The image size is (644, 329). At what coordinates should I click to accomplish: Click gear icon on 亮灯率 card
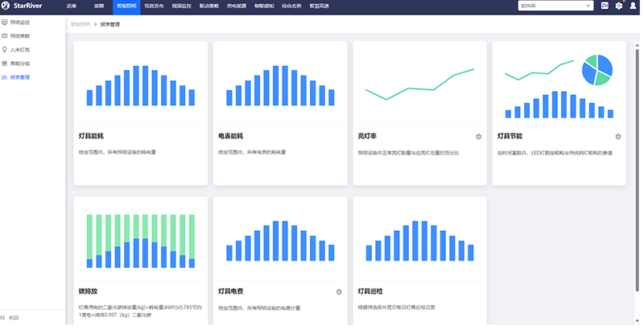[478, 137]
